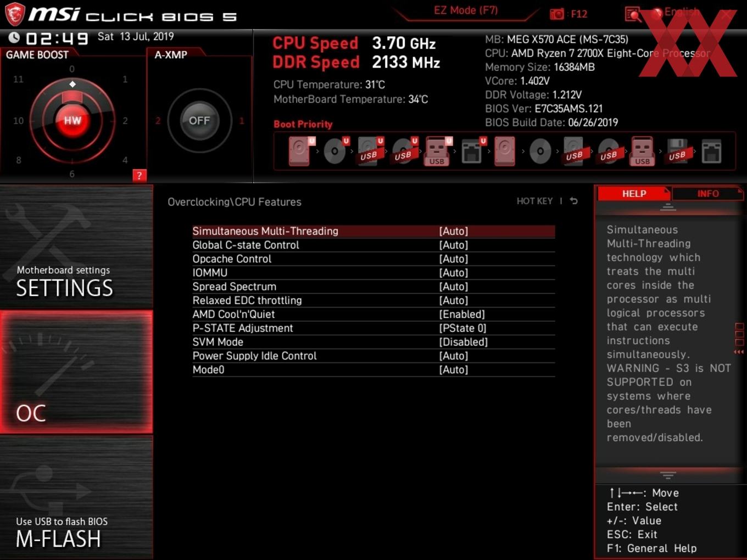Switch to the INFO tab

click(708, 194)
